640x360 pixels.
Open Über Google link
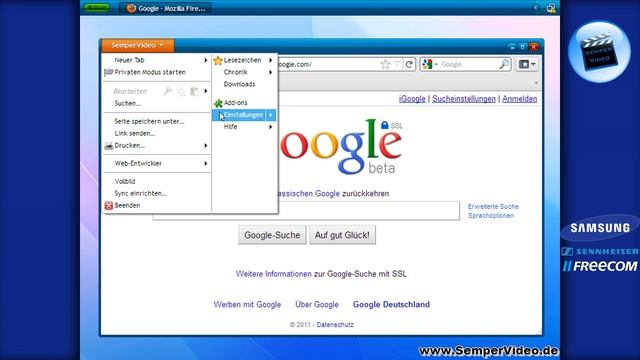click(317, 304)
